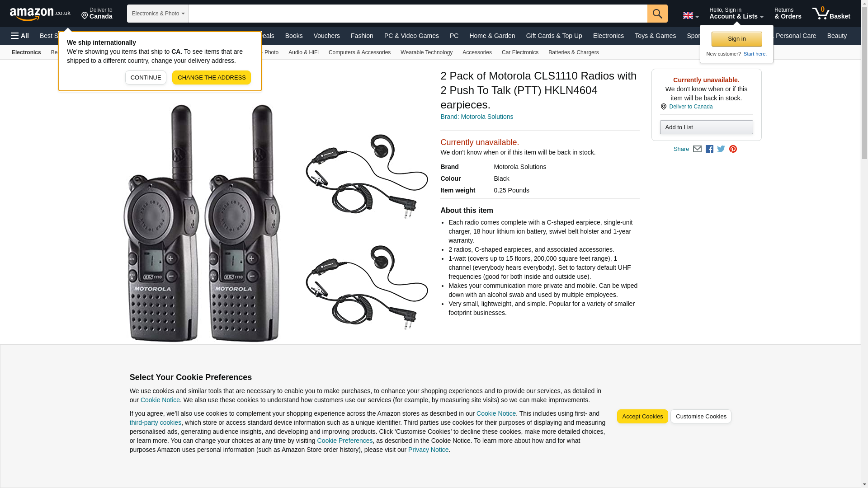Image resolution: width=868 pixels, height=488 pixels.
Task: Open the basket cart icon
Action: coord(831,14)
